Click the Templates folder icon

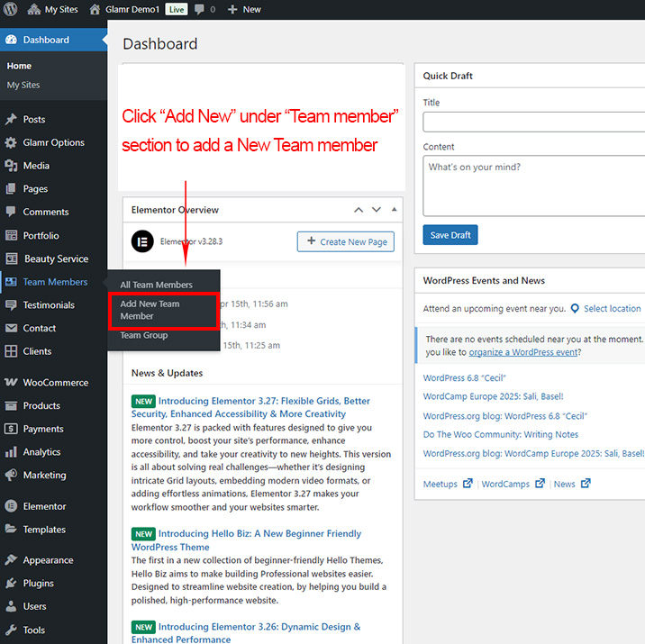(x=11, y=529)
